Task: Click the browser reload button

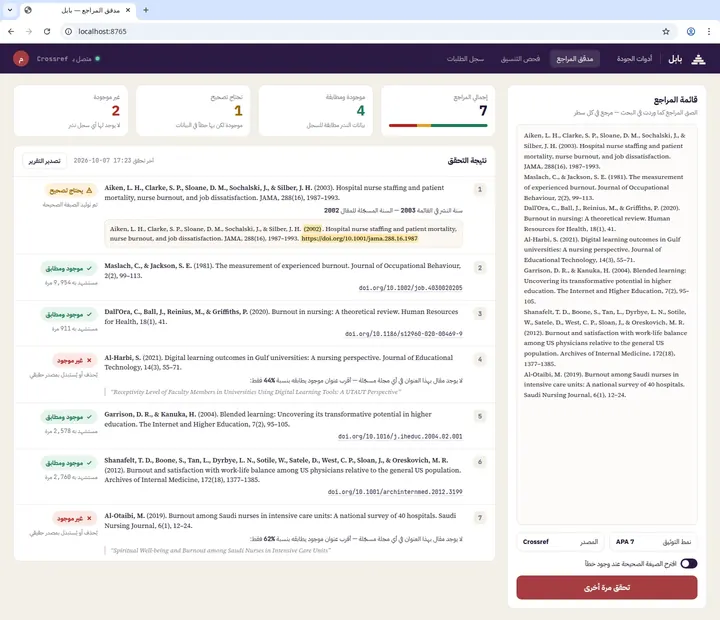Action: click(x=47, y=31)
